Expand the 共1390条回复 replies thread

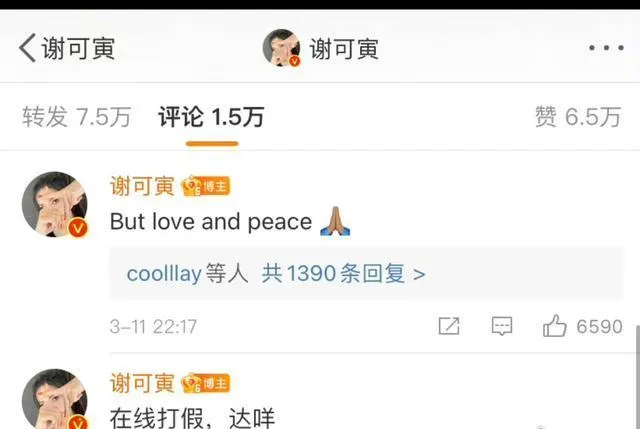pos(343,273)
